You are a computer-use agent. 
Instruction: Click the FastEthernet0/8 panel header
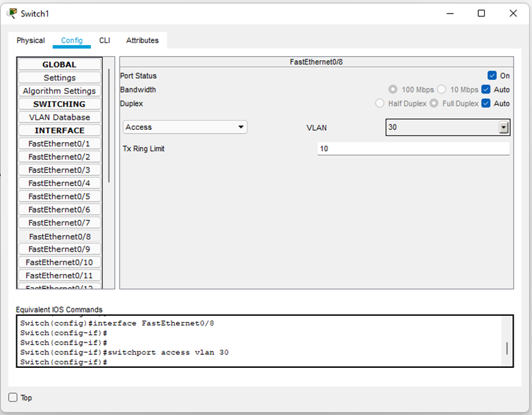click(x=316, y=62)
